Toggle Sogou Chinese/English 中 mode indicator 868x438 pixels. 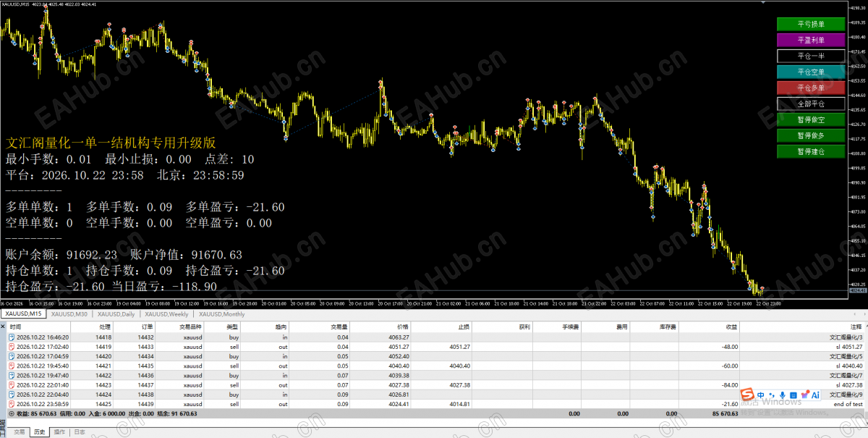pos(760,395)
